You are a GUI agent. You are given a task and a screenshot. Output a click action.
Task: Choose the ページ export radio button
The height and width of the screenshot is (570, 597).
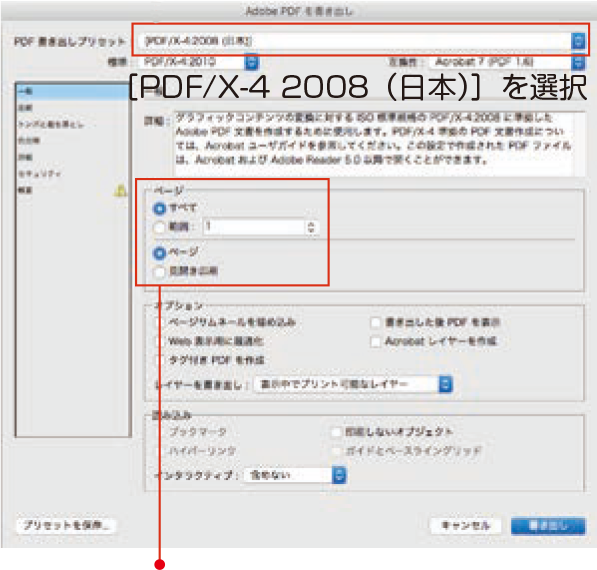pos(159,253)
